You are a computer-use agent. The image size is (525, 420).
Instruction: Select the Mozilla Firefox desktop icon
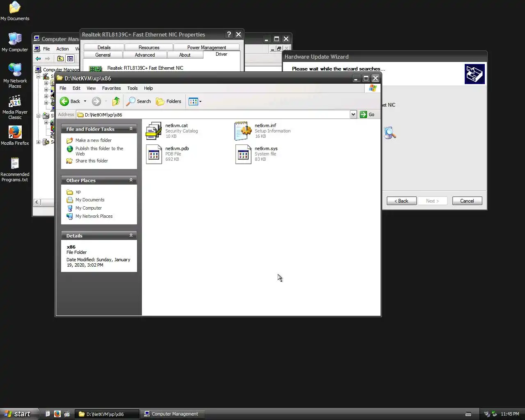pyautogui.click(x=15, y=136)
